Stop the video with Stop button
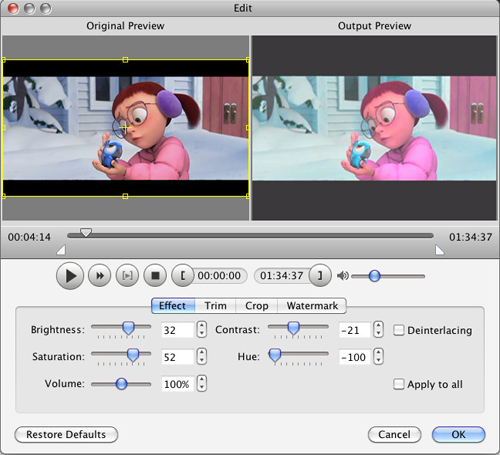500x455 pixels. (155, 276)
